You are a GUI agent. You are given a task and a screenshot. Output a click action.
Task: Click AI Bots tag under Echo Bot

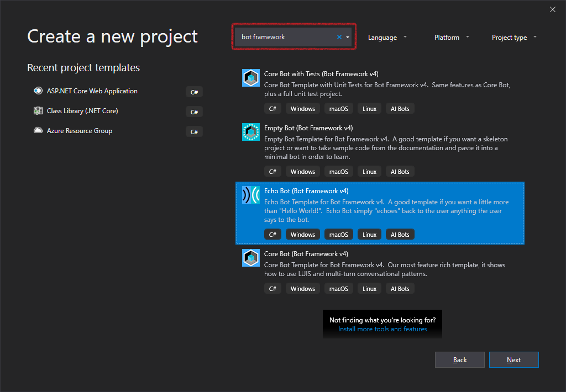pos(400,235)
